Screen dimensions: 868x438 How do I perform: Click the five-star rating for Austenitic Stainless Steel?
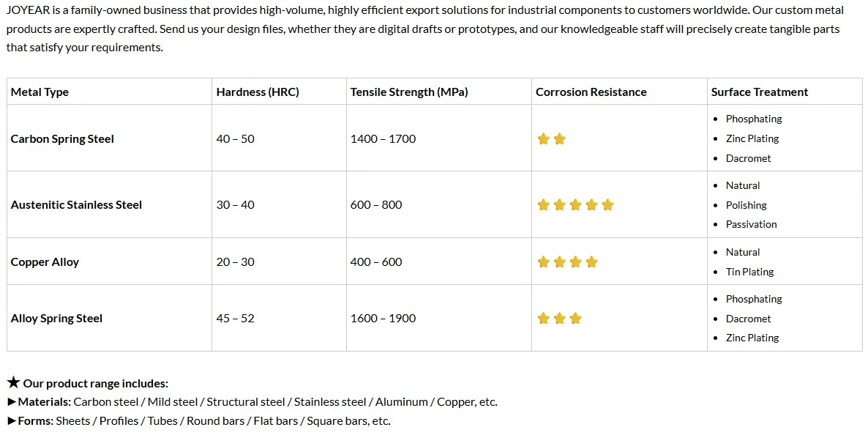[576, 205]
